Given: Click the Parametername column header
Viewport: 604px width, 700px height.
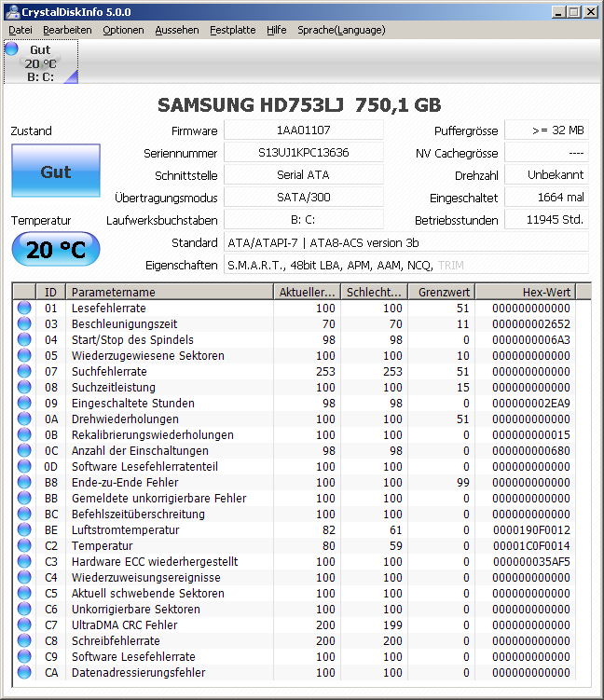Looking at the screenshot, I should pos(170,292).
